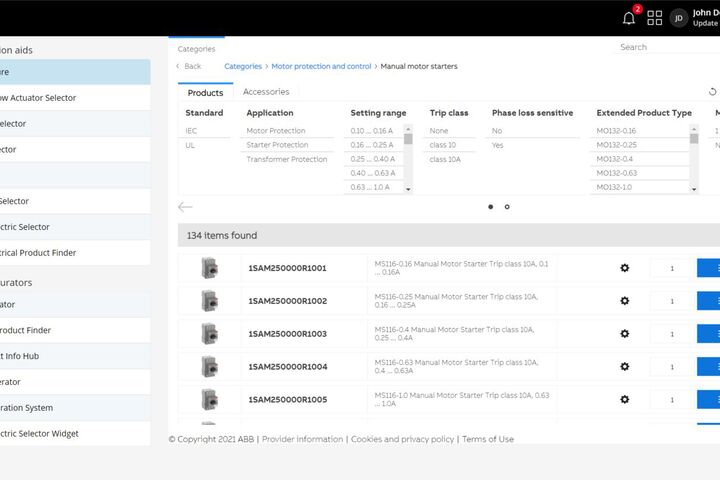Open Cookies and privacy policy link
The image size is (720, 480).
coord(402,439)
